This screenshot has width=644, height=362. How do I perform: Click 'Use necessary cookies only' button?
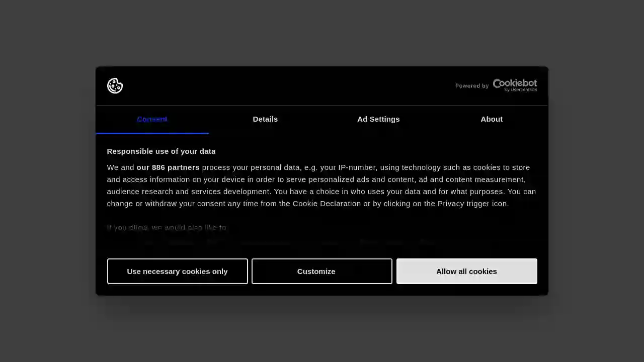point(178,271)
